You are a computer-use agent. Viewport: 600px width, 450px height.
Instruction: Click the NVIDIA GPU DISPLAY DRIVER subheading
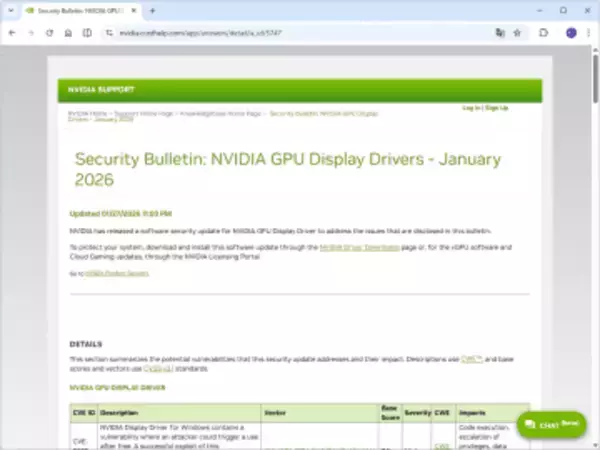(117, 388)
